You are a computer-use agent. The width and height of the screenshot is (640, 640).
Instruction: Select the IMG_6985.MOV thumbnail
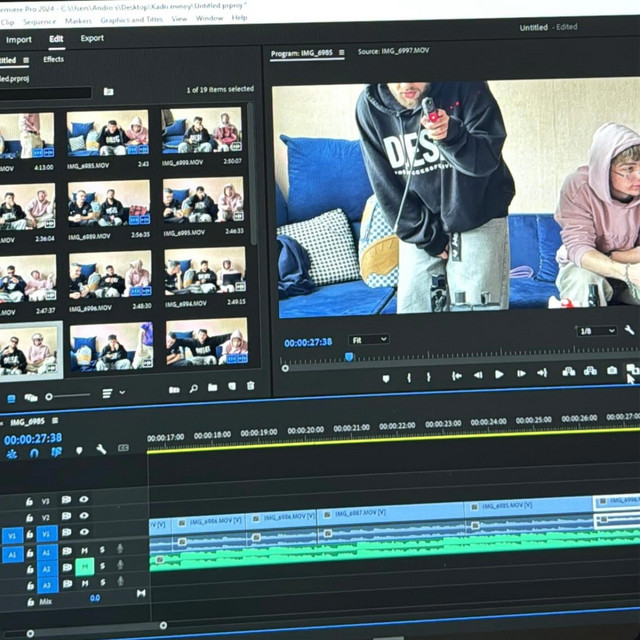click(108, 133)
